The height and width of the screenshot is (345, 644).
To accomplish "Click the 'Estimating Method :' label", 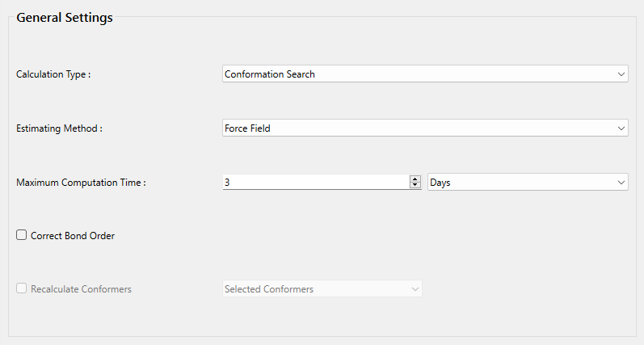I will (x=59, y=128).
